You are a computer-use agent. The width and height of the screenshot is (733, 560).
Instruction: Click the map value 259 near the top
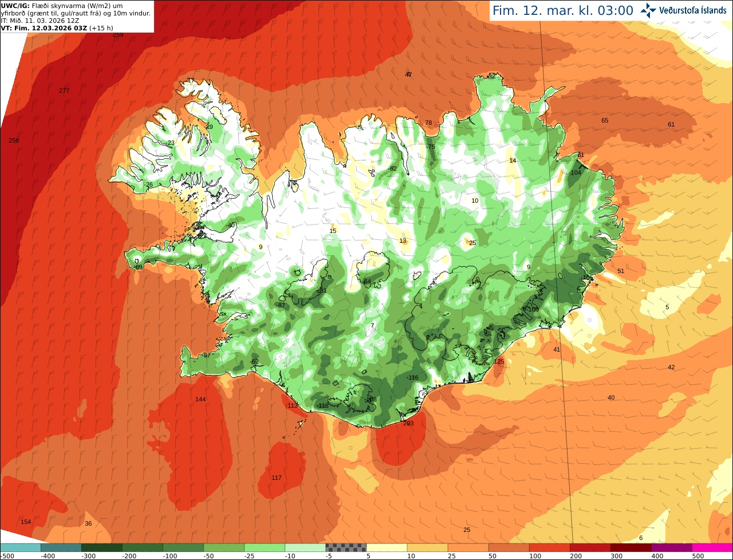[118, 34]
